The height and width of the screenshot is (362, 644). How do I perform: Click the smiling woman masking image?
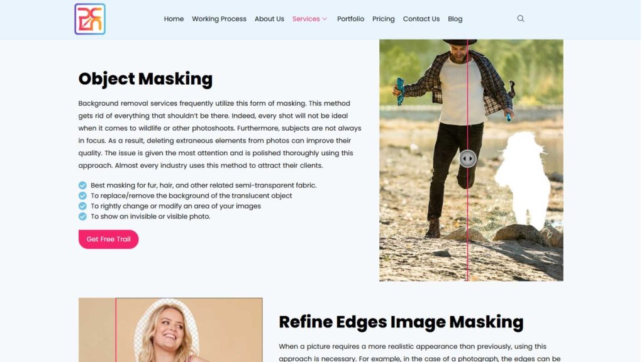point(170,330)
